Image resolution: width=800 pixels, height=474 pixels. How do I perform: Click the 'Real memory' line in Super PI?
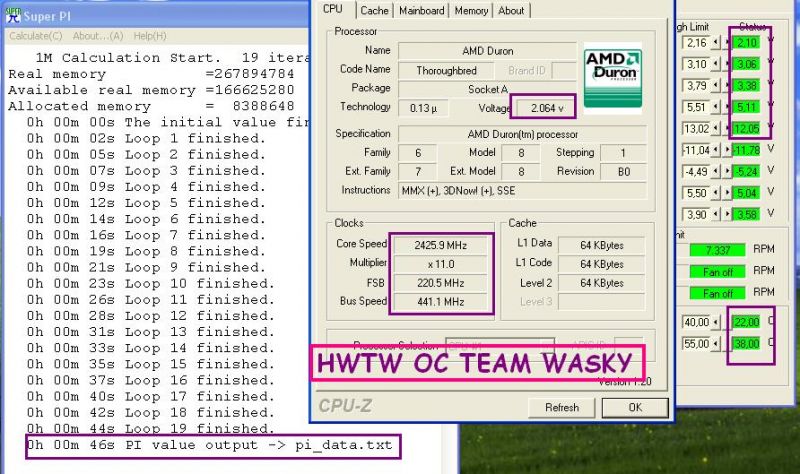[x=151, y=74]
